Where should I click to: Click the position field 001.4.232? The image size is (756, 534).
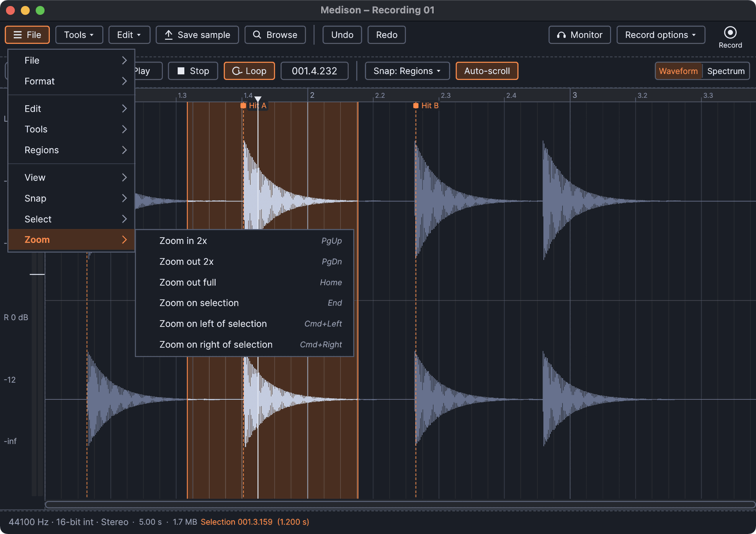[x=314, y=71]
